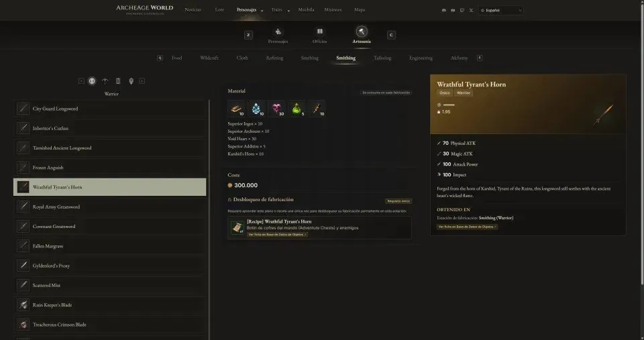Select the selected Warrior class filter icon
Viewport: 644px width, 340px height.
[x=92, y=81]
